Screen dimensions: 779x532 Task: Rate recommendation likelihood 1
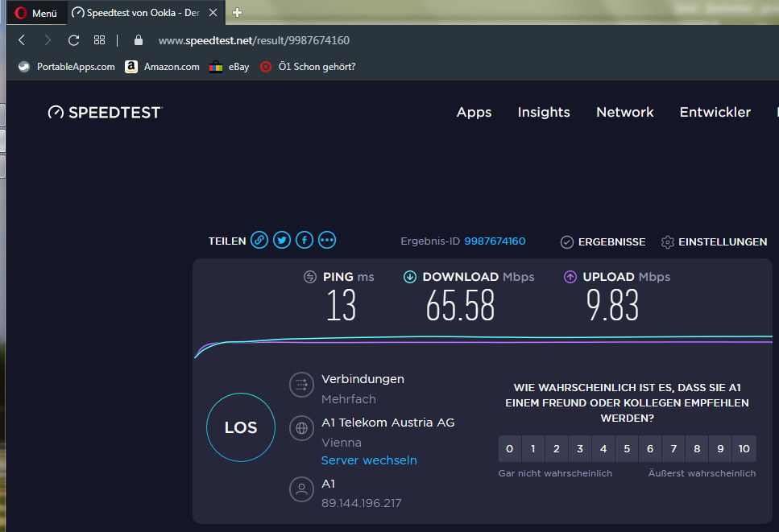point(533,448)
